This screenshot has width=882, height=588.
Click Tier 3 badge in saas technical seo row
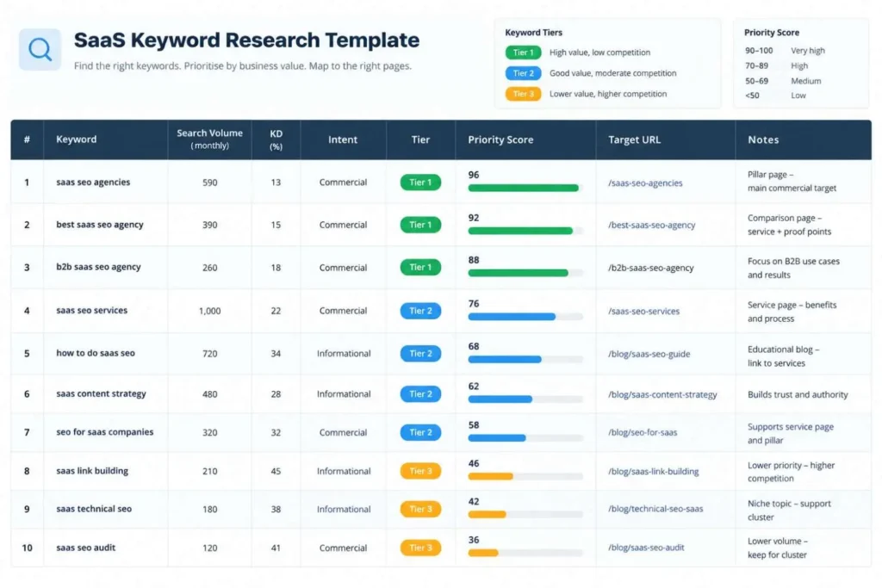420,510
